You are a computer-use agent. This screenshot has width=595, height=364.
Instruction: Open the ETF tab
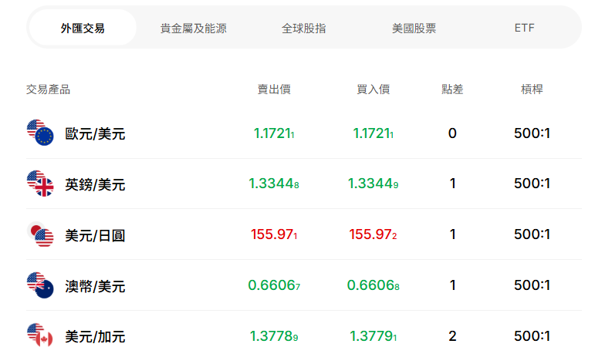tap(525, 28)
